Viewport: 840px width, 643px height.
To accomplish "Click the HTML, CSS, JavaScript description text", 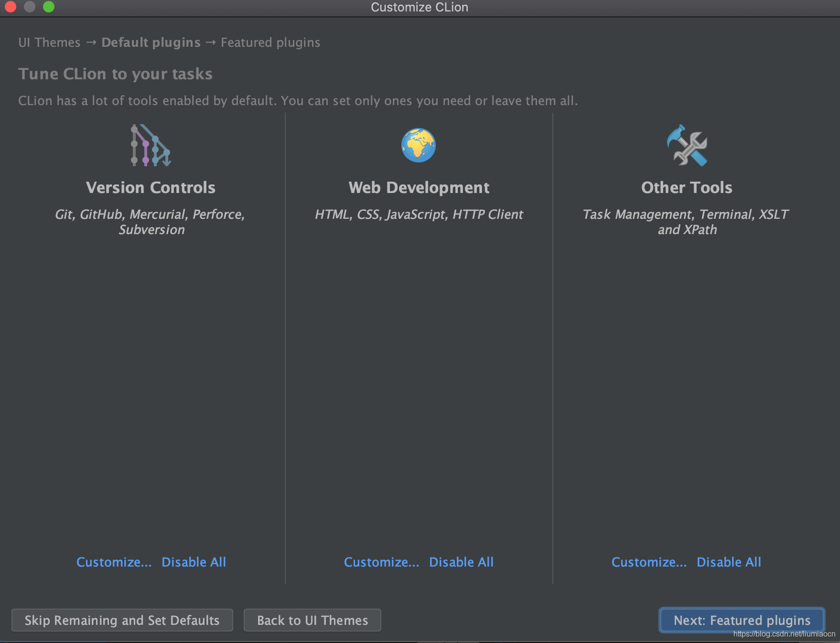I will [x=419, y=214].
